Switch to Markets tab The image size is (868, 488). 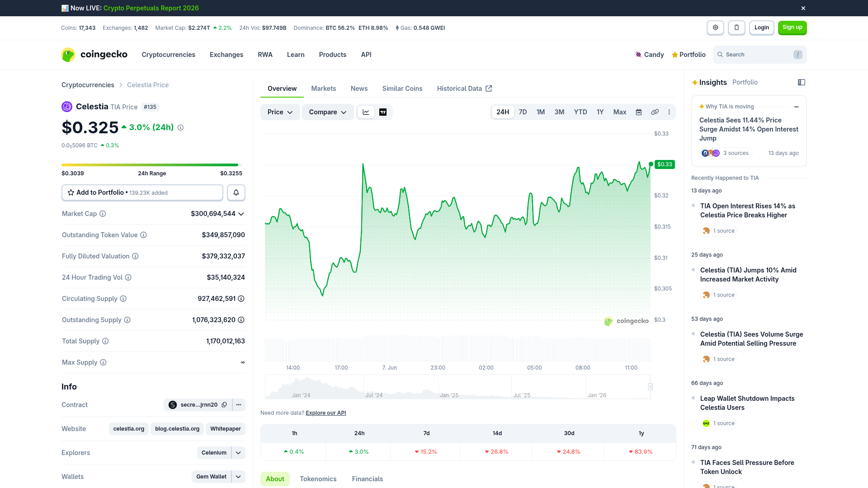click(x=324, y=89)
